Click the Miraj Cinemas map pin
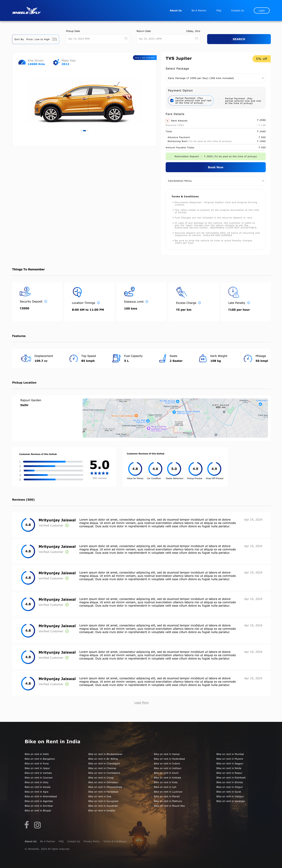This screenshot has height=868, width=282. (149, 428)
